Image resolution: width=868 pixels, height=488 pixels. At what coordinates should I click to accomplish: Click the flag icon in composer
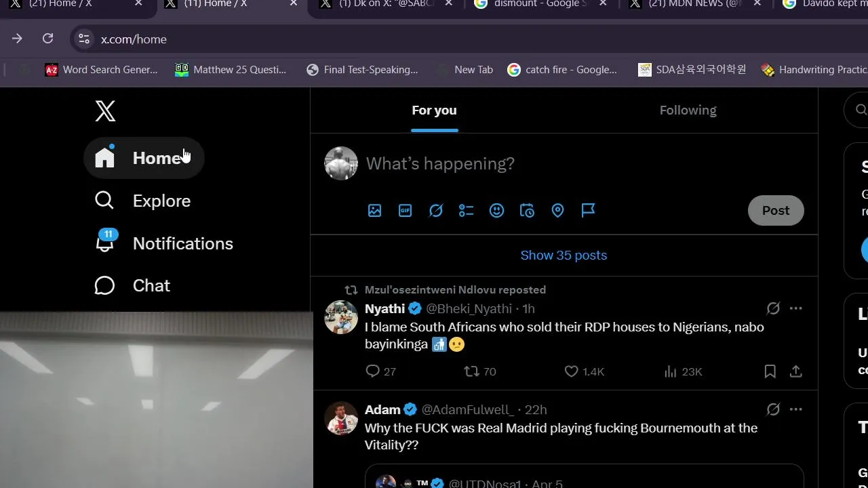point(589,211)
